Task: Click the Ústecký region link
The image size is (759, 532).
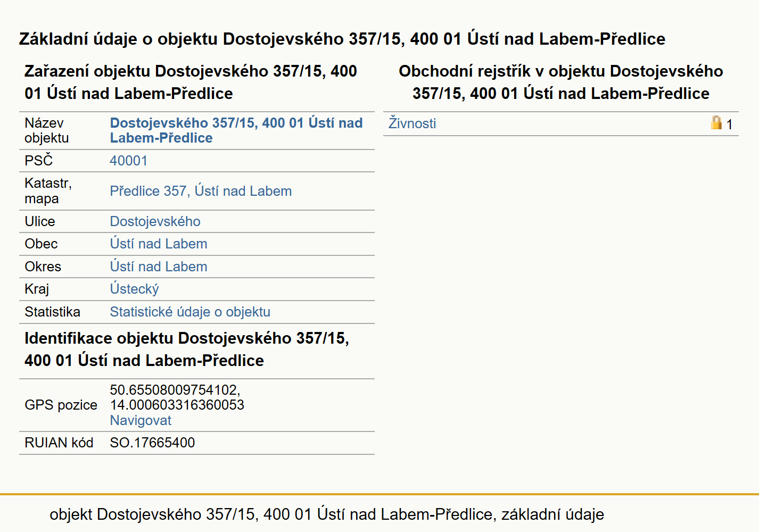Action: (134, 289)
